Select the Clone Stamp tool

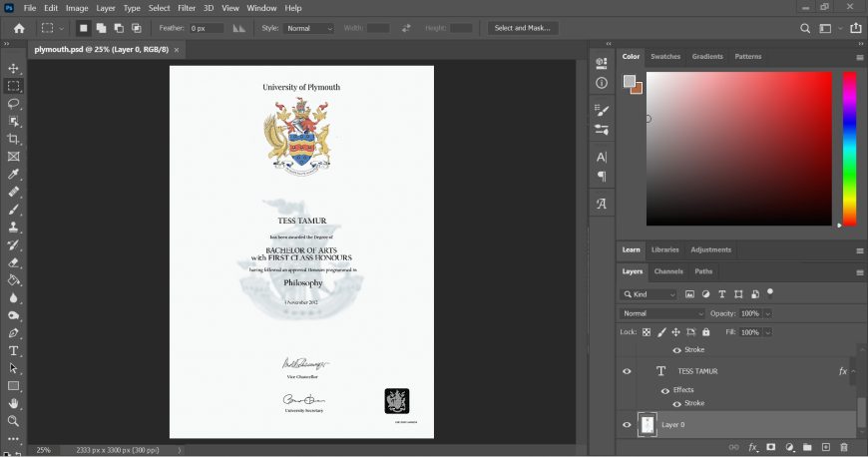[13, 228]
